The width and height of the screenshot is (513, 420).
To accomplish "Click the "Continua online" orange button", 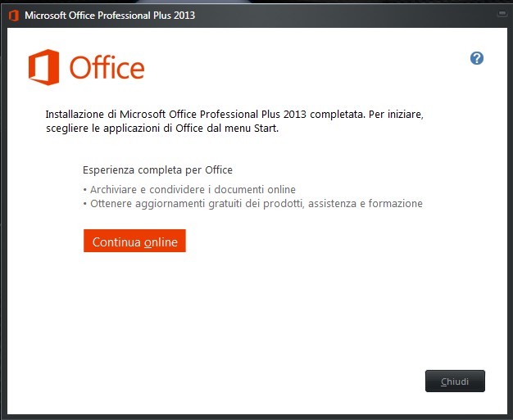I will [x=134, y=241].
